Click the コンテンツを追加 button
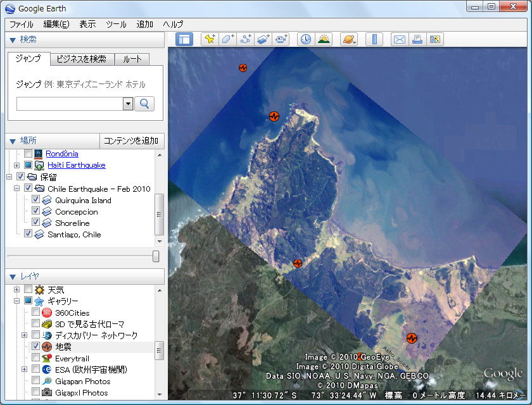532x405 pixels. click(x=131, y=141)
